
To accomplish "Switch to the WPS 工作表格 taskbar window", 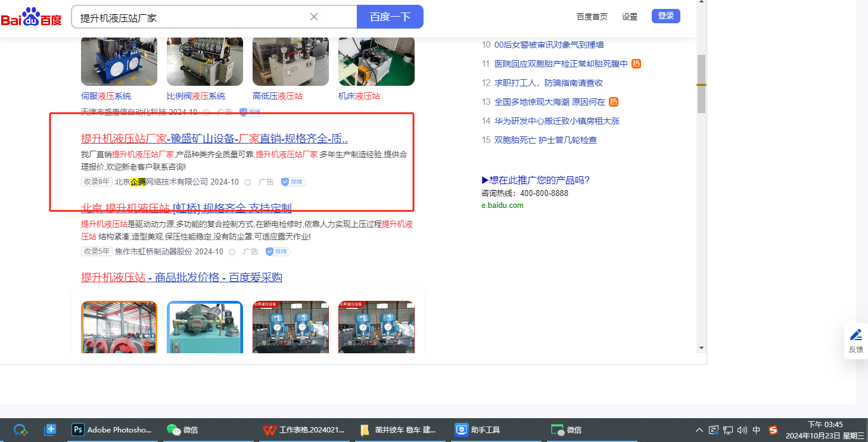I will pos(304,429).
